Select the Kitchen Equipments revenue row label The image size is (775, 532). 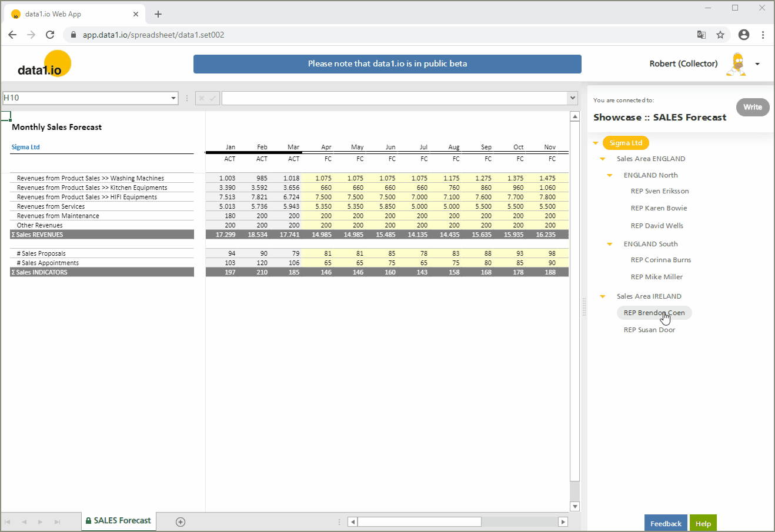click(92, 188)
